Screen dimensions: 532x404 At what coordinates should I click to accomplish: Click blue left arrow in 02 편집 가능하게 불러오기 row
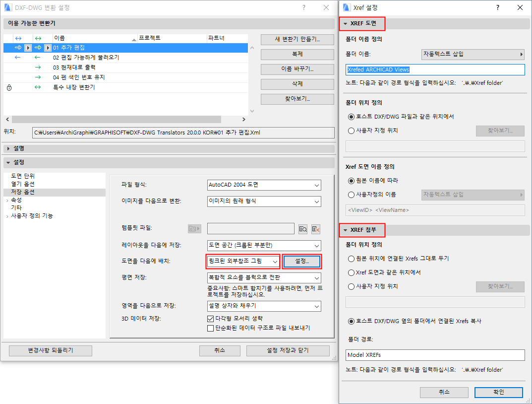pos(18,58)
